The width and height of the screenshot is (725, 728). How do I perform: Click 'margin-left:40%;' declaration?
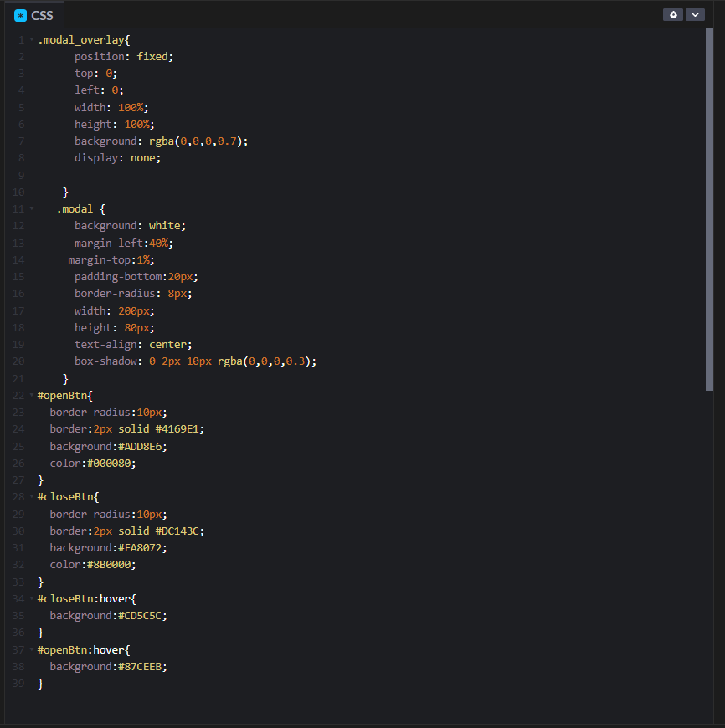(x=124, y=244)
